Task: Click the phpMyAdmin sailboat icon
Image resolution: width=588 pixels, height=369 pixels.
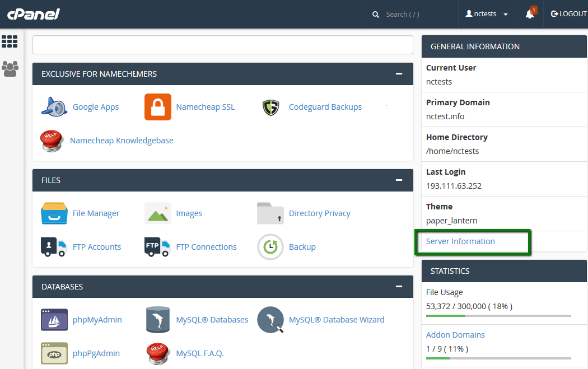Action: 54,320
